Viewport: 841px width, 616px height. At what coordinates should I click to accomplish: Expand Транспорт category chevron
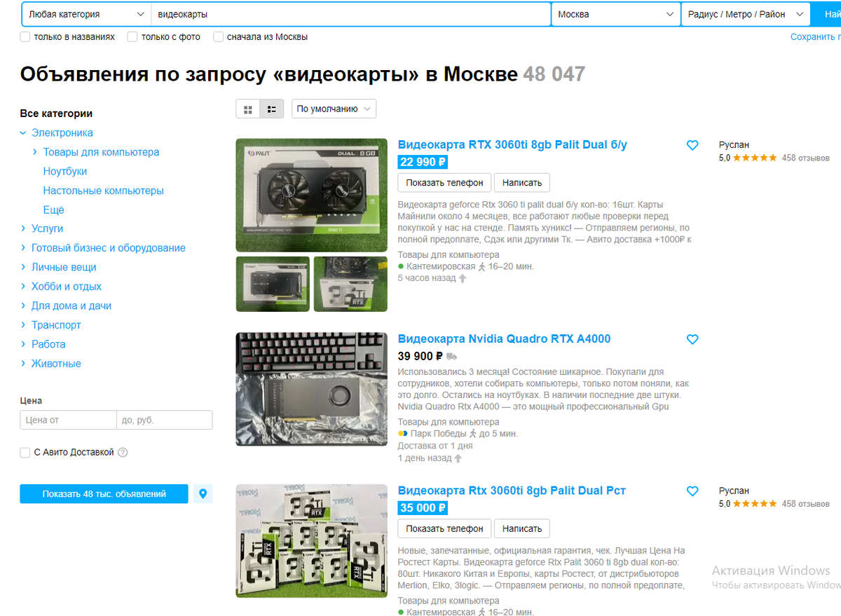(23, 325)
